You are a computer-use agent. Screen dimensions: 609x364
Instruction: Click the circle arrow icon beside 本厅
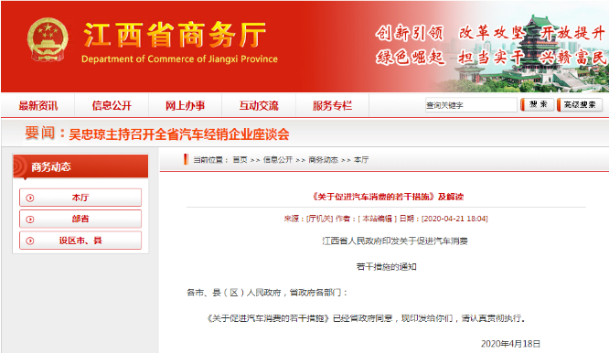click(30, 198)
